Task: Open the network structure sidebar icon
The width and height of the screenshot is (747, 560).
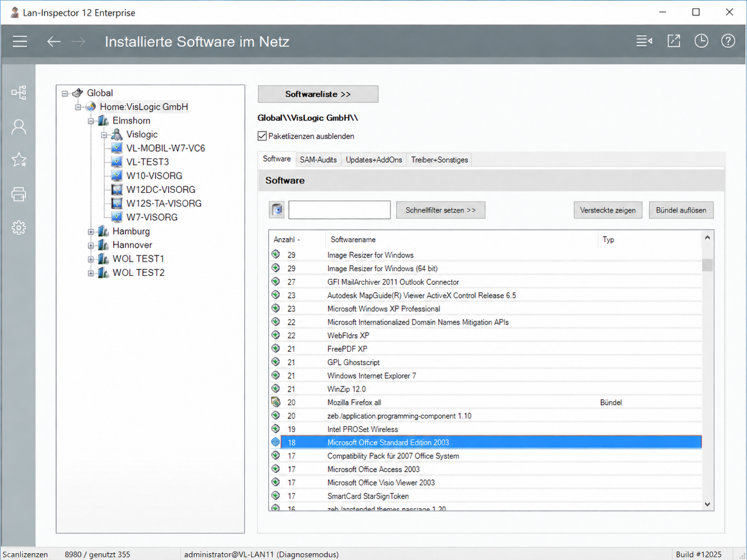Action: 19,93
